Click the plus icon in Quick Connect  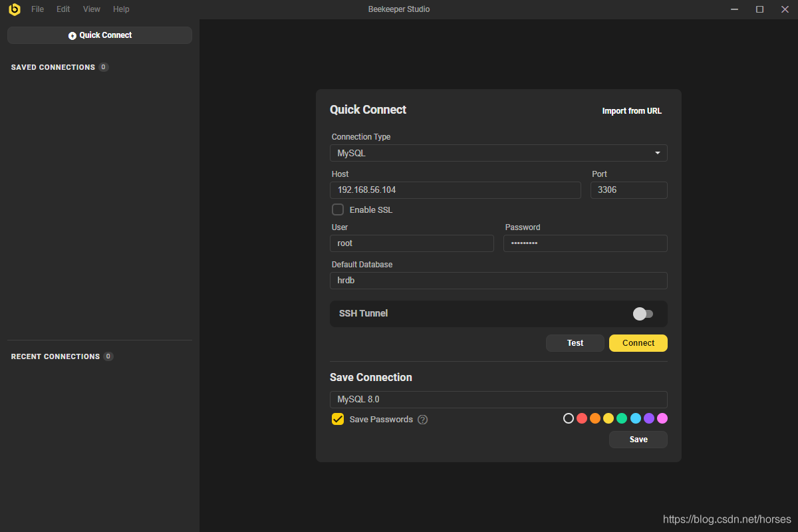72,36
